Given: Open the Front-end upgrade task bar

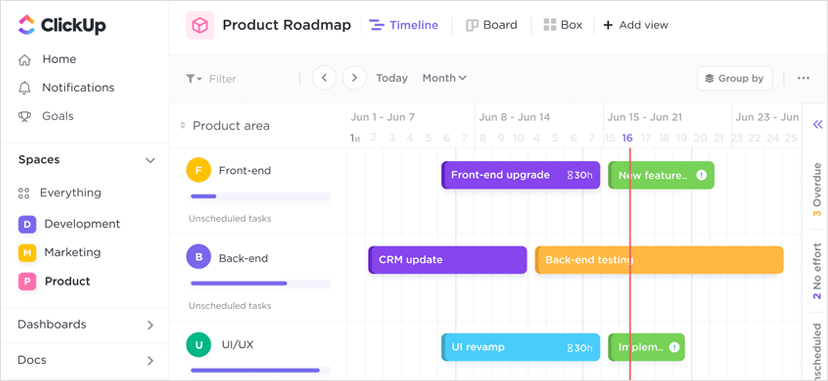Looking at the screenshot, I should point(521,175).
